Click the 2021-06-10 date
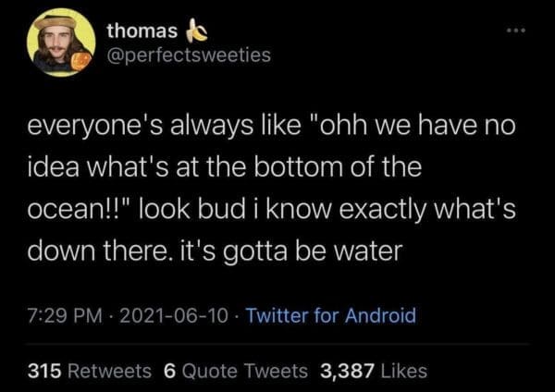The image size is (555, 392). (x=161, y=316)
